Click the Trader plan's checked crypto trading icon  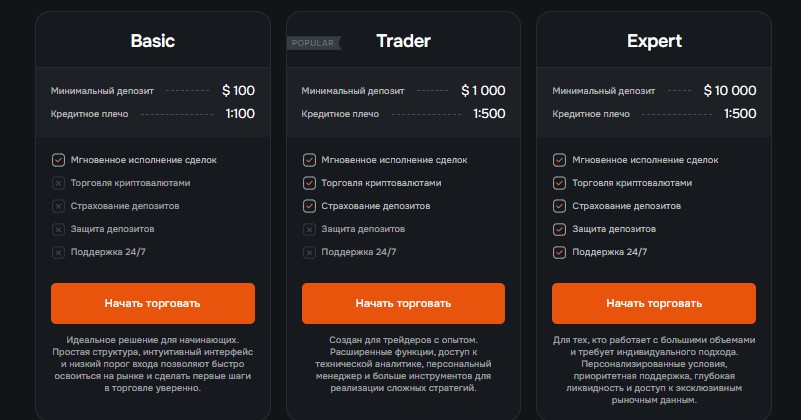click(309, 183)
